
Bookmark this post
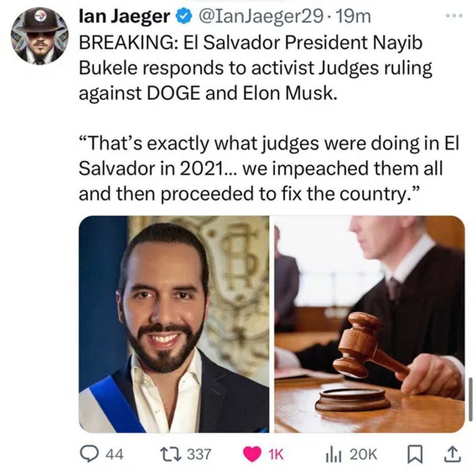(415, 455)
